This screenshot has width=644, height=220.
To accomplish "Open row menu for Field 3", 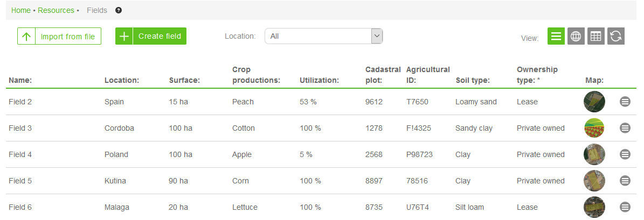I will (x=625, y=128).
